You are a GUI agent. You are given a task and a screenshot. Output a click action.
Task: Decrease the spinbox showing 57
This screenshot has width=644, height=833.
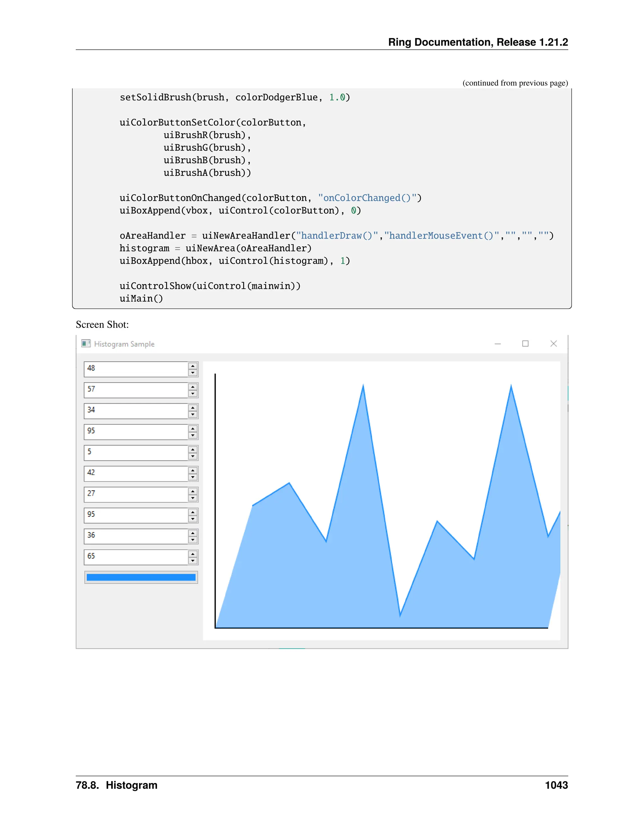pyautogui.click(x=193, y=394)
